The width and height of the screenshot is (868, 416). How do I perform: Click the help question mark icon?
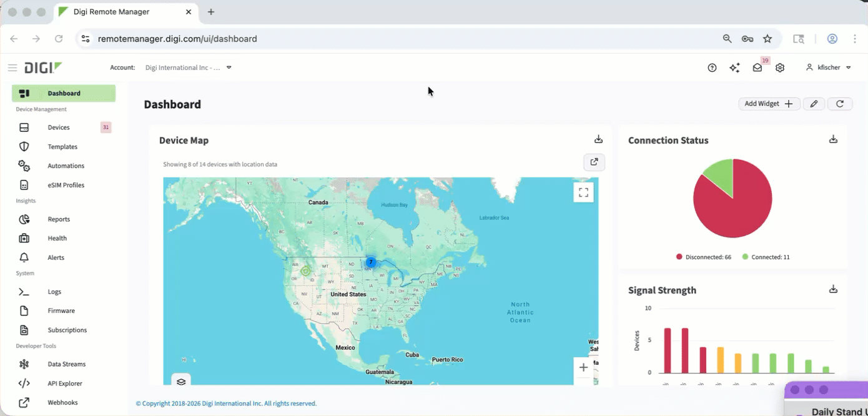click(712, 67)
